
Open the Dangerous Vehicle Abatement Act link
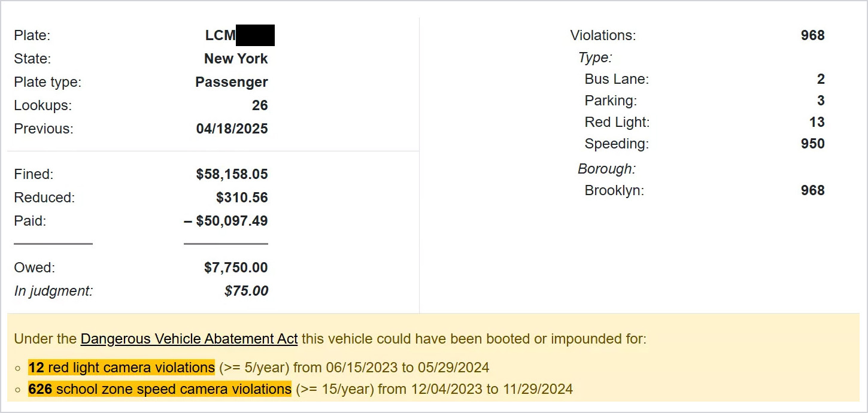(x=189, y=339)
